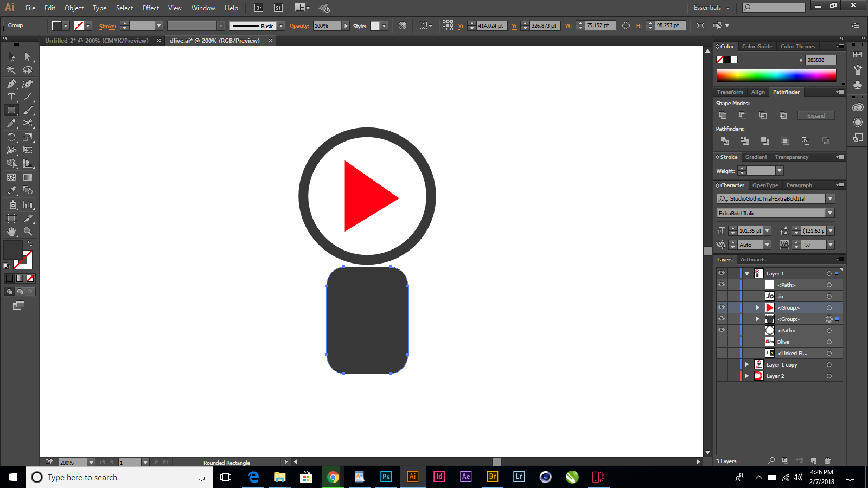Open the Color Guide panel
Image resolution: width=868 pixels, height=488 pixels.
(757, 46)
